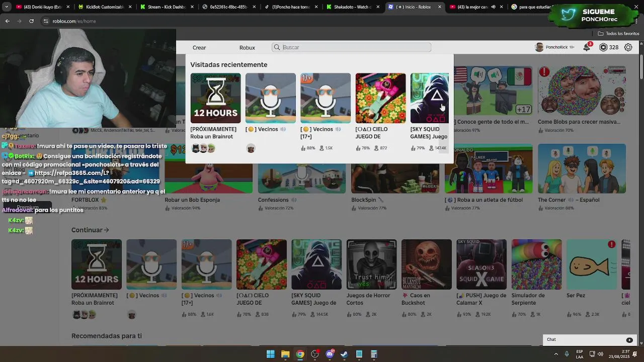
Task: Open the Roblox settings gear
Action: [x=628, y=47]
